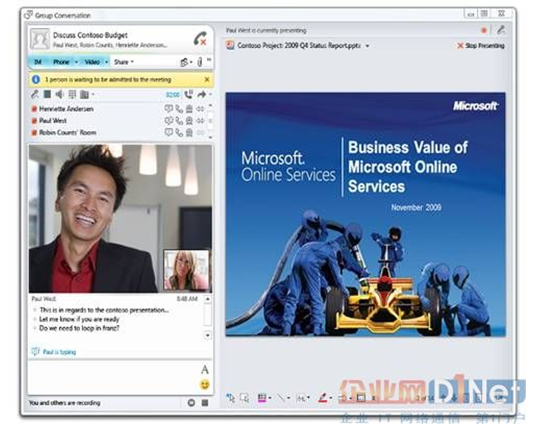Viewport: 538px width, 431px height.
Task: Click Robin Counts' Room IM bubble icon
Action: click(x=168, y=132)
